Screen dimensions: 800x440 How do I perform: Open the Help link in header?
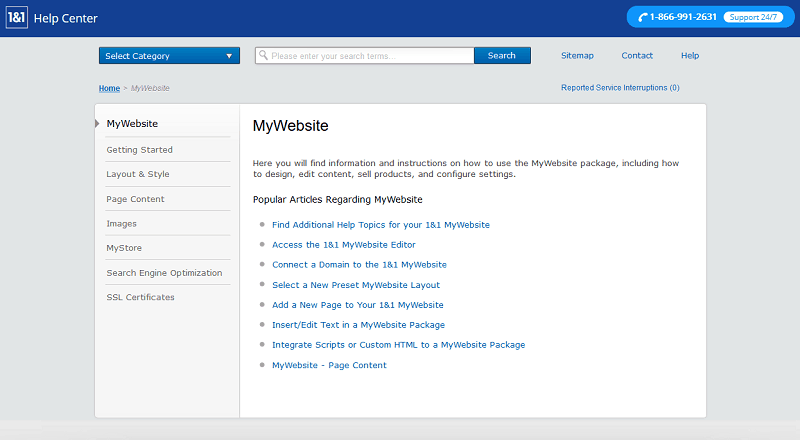pyautogui.click(x=690, y=56)
